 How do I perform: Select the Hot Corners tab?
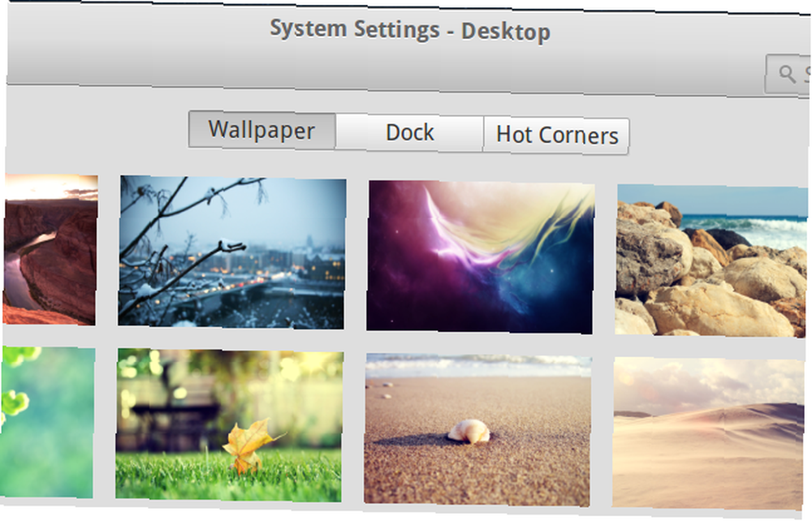coord(557,136)
